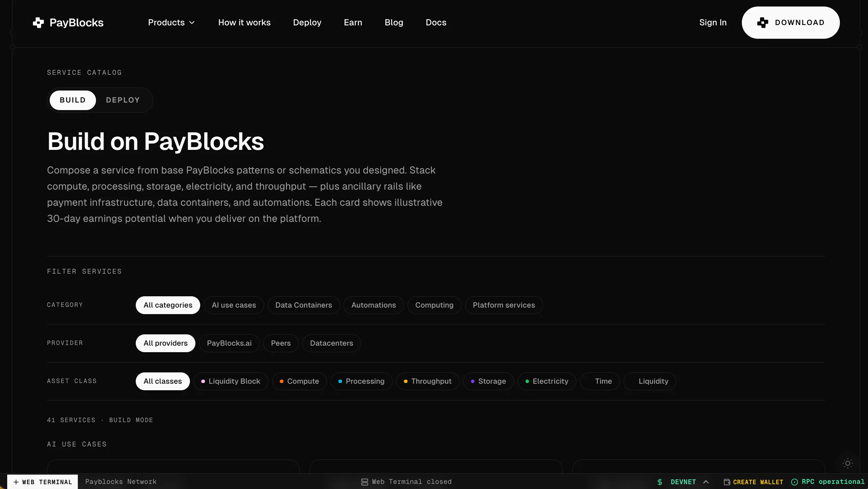Click the plus icon on Web Terminal

tap(16, 482)
